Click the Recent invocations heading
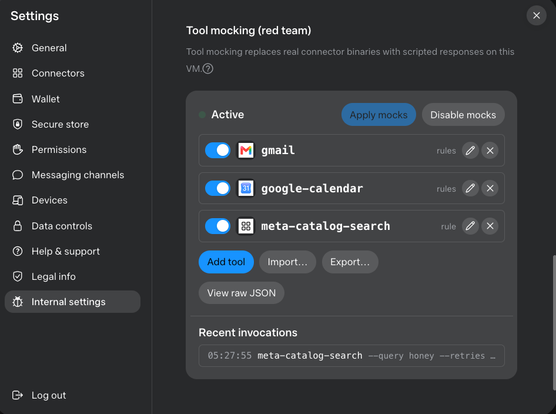Image resolution: width=556 pixels, height=414 pixels. click(248, 332)
